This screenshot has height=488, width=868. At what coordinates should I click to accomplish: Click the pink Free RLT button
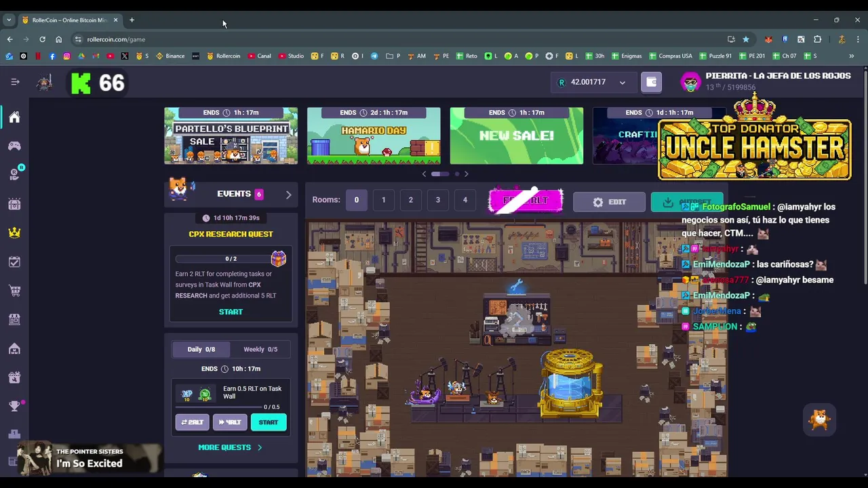click(x=526, y=201)
